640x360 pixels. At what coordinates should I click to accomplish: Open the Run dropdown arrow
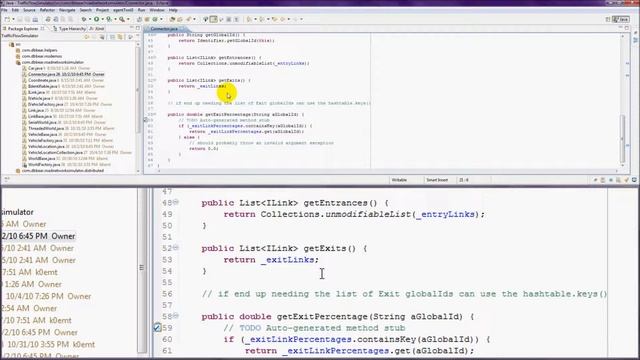click(102, 19)
